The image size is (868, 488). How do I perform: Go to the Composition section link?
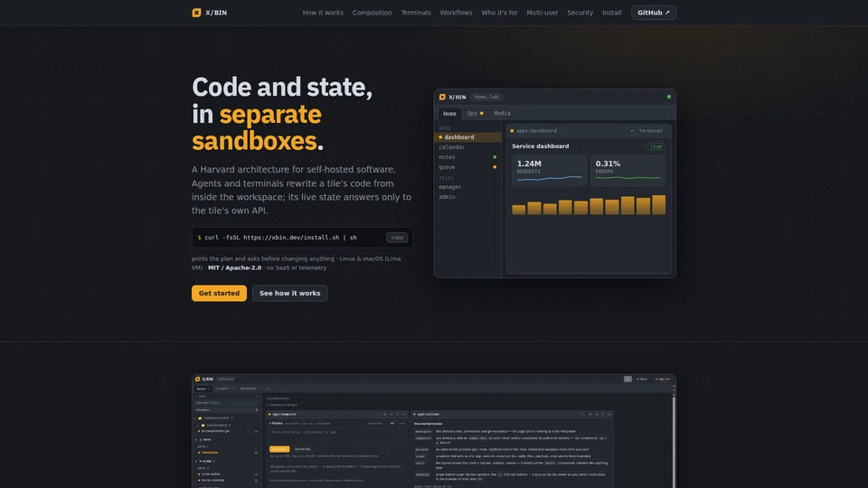[x=372, y=13]
